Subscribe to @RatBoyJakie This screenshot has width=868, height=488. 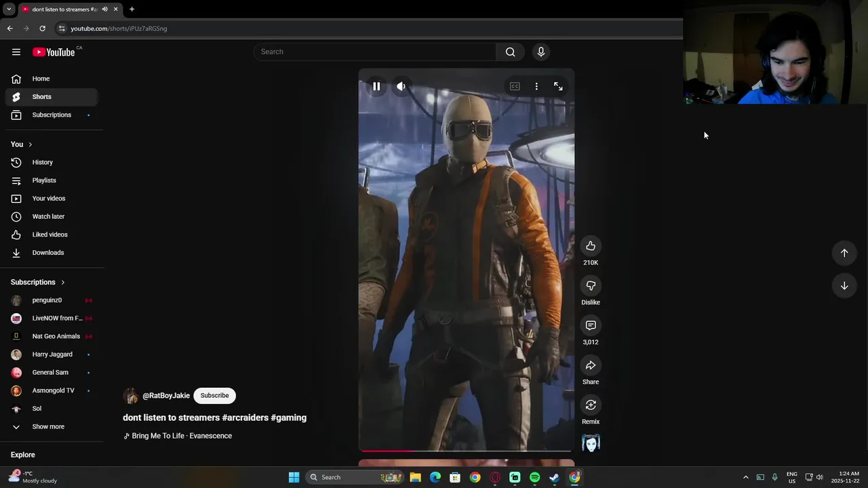[x=214, y=396]
